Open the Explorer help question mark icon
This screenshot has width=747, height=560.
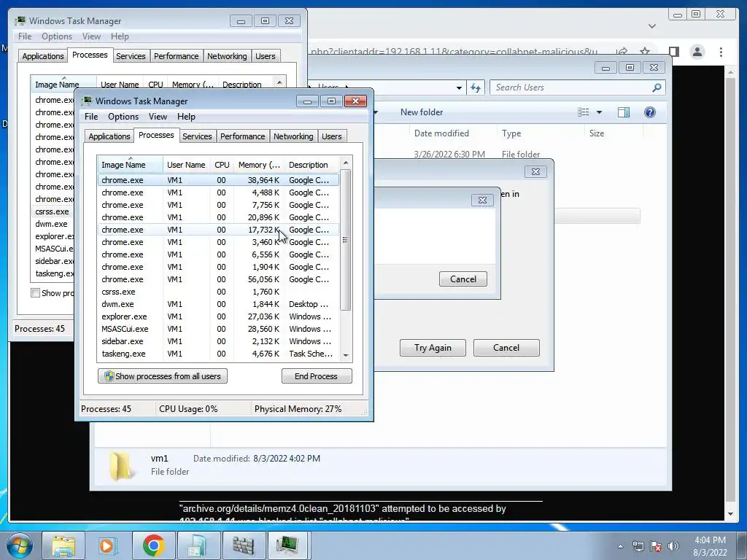[x=649, y=112]
